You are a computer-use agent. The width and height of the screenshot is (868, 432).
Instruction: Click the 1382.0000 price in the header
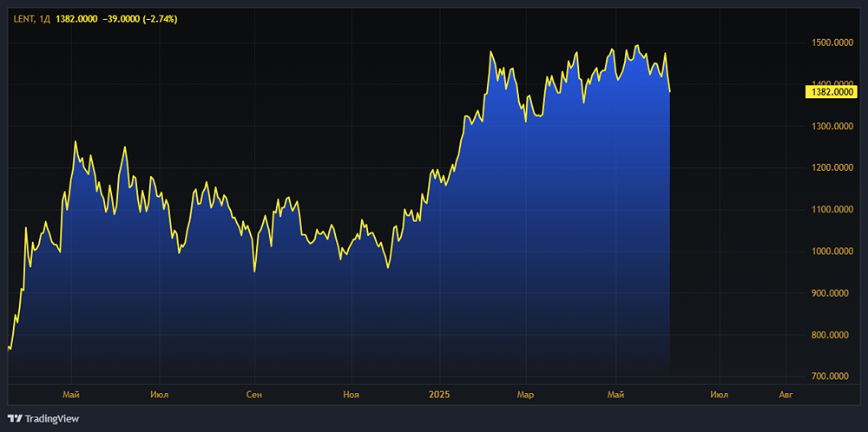[76, 18]
